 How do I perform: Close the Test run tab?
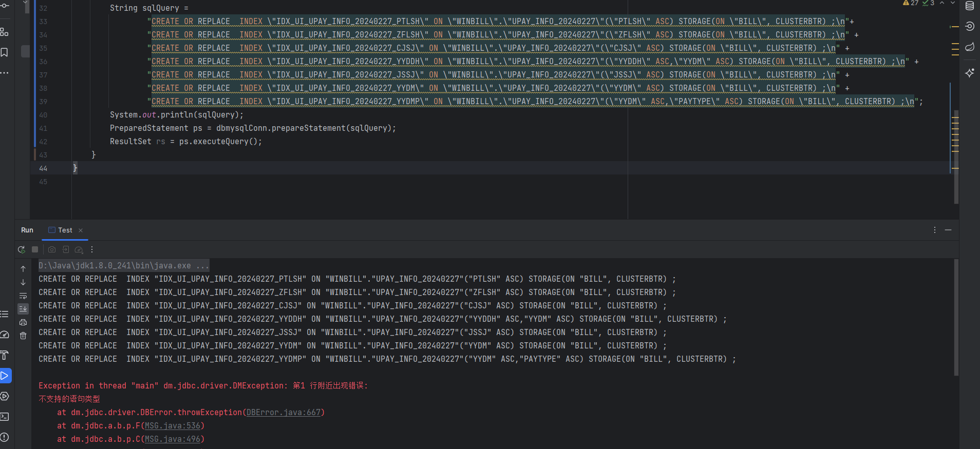(81, 230)
